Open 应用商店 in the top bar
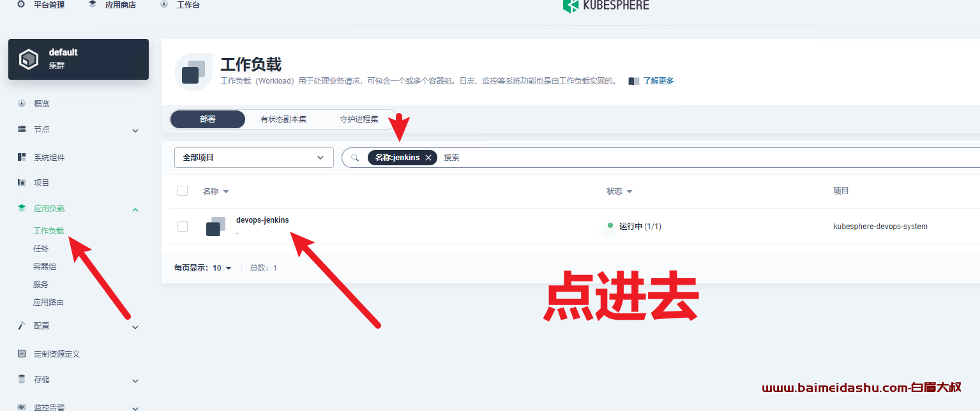The height and width of the screenshot is (411, 980). click(x=121, y=4)
